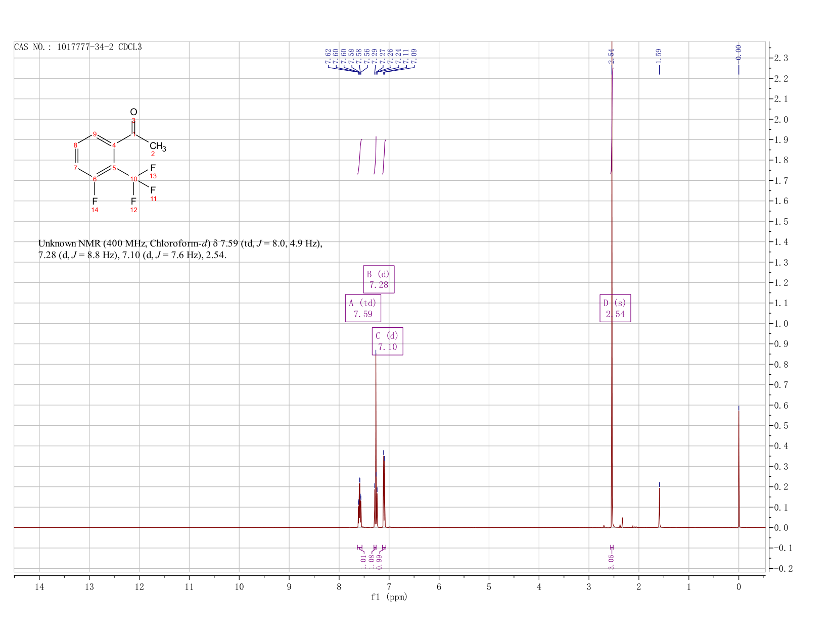Viewport: 834px width, 644px height.
Task: Click the 7.62 peak label at top
Action: tap(328, 56)
